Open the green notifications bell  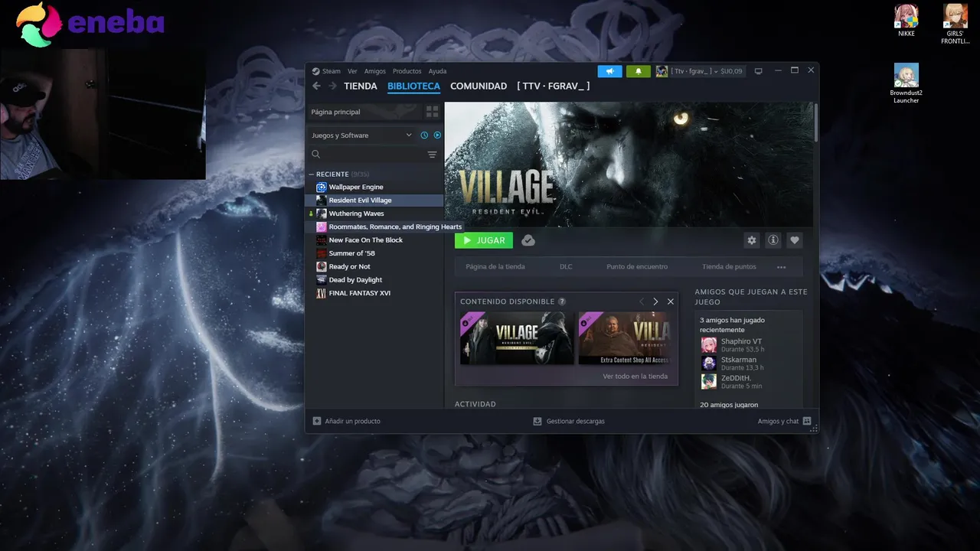click(638, 71)
